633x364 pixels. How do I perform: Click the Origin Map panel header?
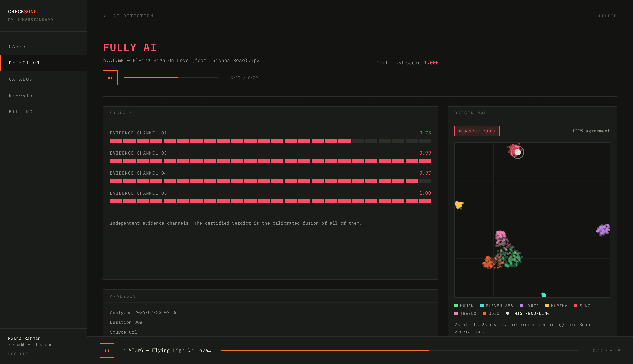coord(532,113)
